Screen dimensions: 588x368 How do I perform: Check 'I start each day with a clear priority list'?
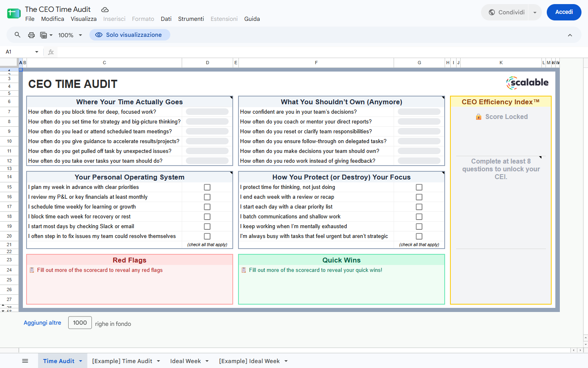[x=419, y=207]
